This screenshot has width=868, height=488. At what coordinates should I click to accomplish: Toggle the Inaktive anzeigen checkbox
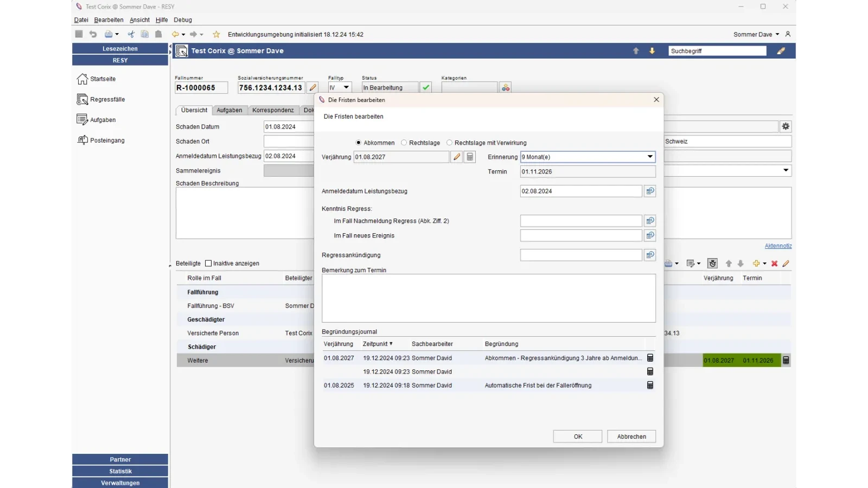(x=208, y=264)
